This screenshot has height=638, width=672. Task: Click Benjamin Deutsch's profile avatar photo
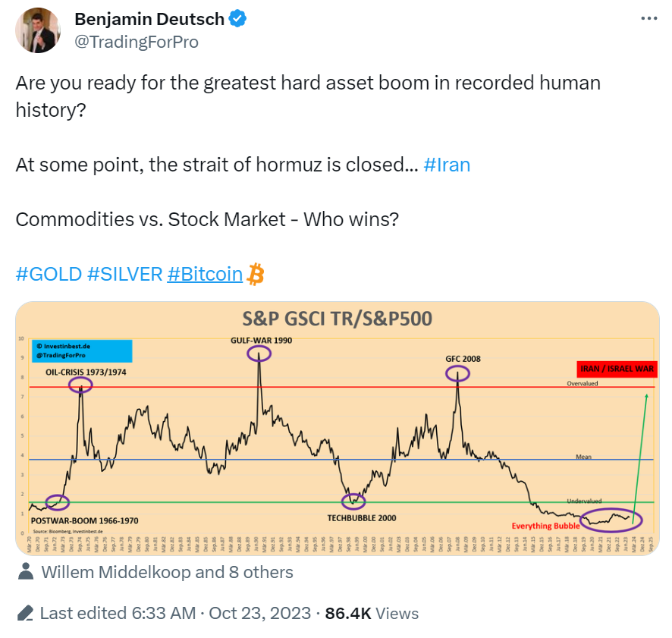pyautogui.click(x=37, y=30)
